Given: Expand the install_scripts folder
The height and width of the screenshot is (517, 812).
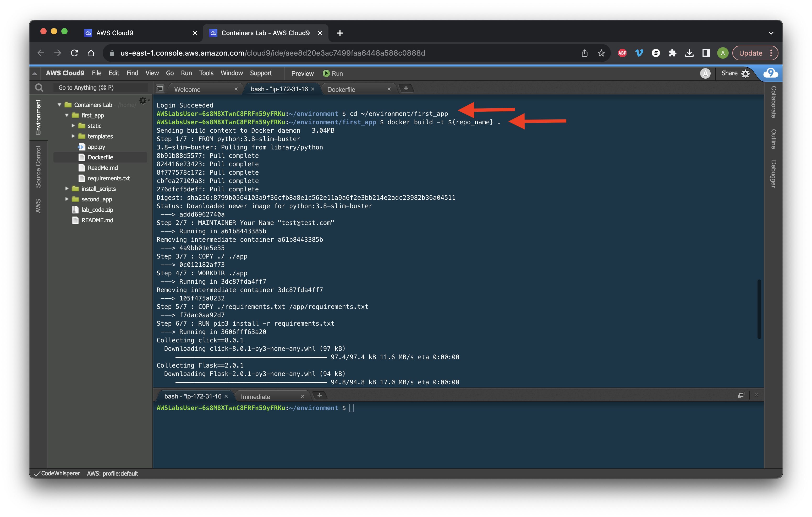Looking at the screenshot, I should point(67,188).
